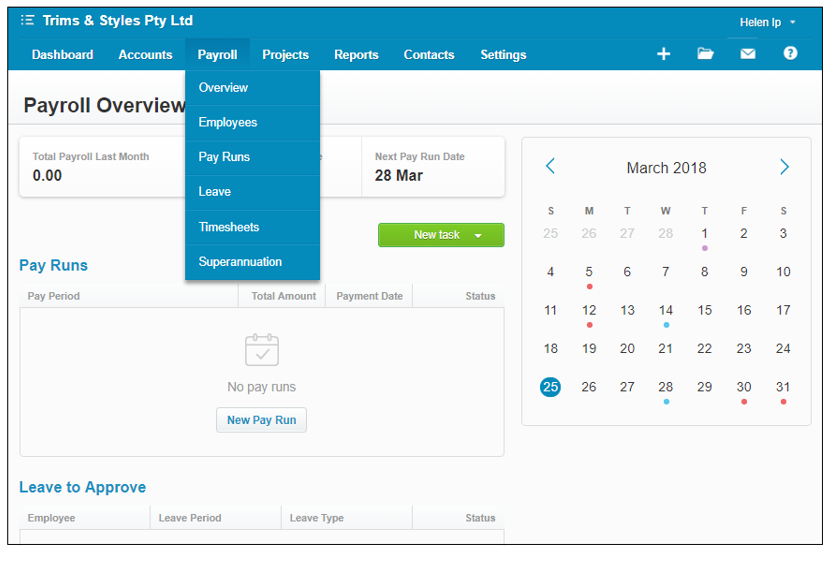
Task: Go to next month in calendar
Action: pyautogui.click(x=784, y=166)
